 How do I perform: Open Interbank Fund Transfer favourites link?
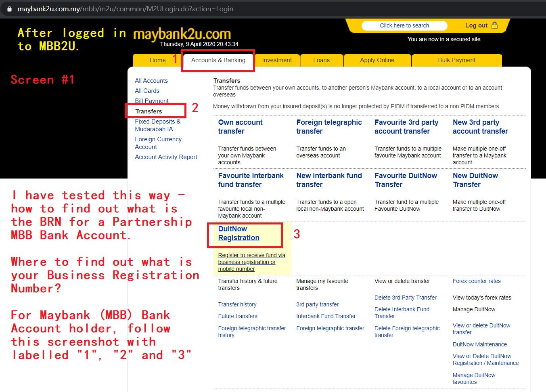pyautogui.click(x=326, y=316)
